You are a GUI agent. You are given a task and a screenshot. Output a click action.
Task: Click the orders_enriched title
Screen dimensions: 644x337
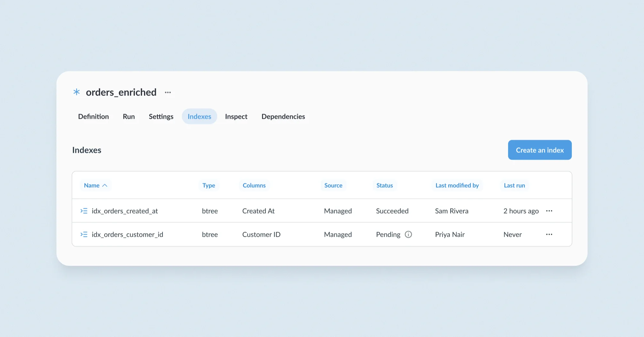click(121, 92)
